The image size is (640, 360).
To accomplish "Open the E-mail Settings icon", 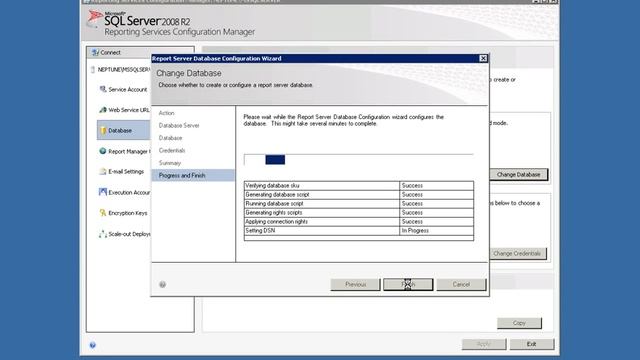I will point(103,171).
